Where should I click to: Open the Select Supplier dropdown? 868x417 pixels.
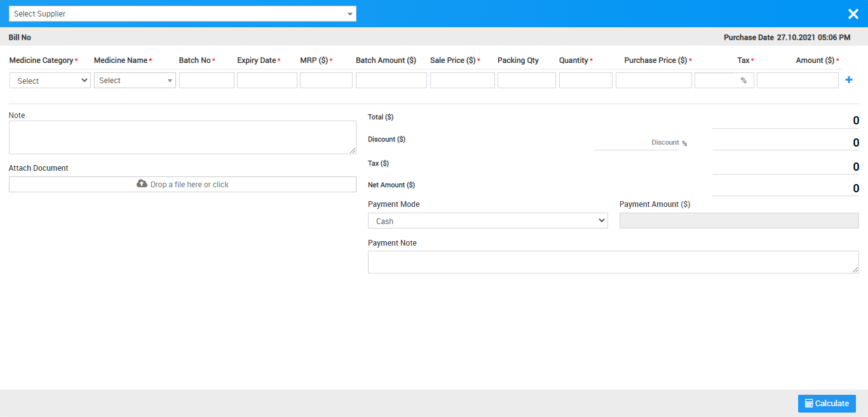click(x=182, y=14)
